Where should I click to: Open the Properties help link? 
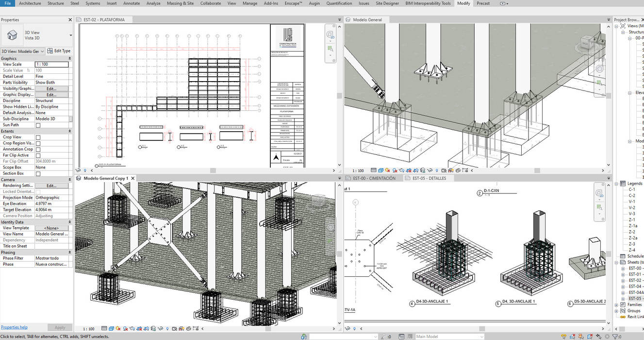pyautogui.click(x=14, y=327)
